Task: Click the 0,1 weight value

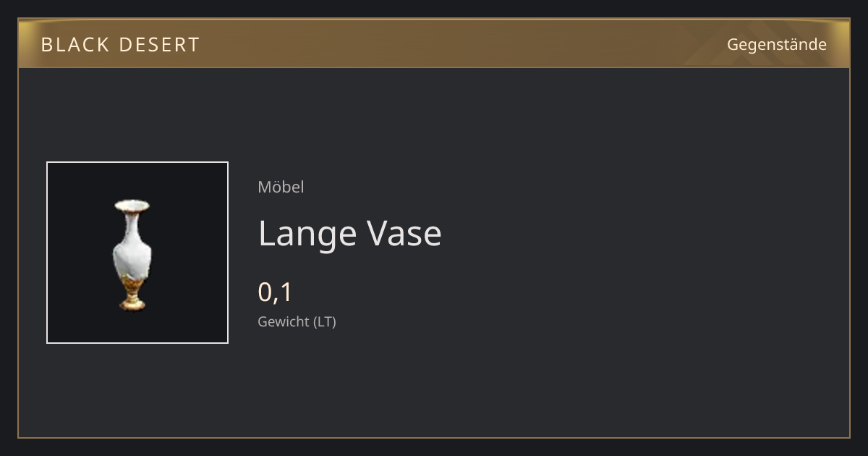Action: pos(275,292)
